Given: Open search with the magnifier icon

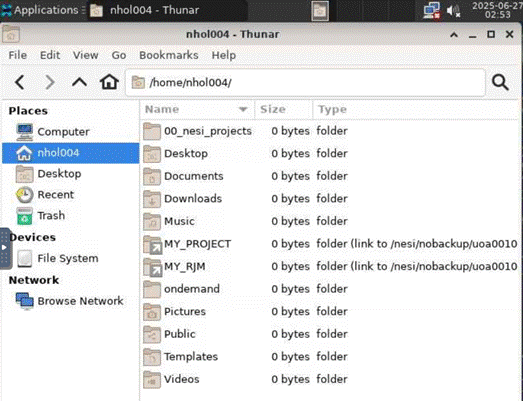Looking at the screenshot, I should point(500,82).
